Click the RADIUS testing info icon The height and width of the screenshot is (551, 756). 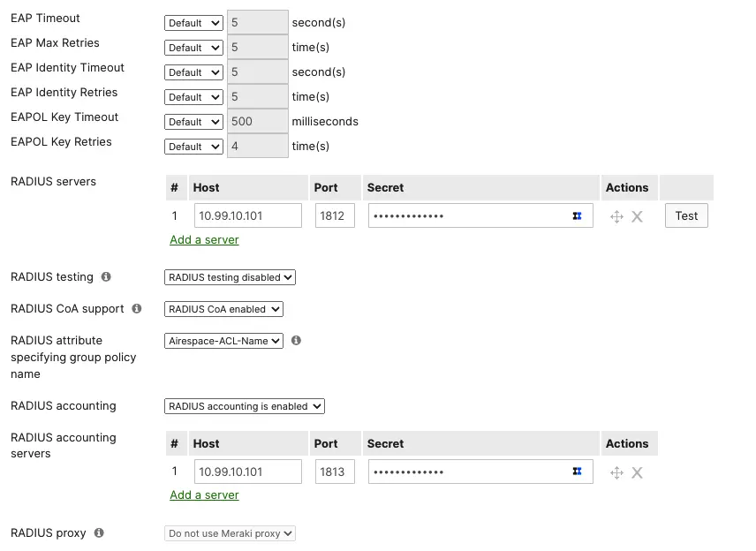(x=106, y=276)
